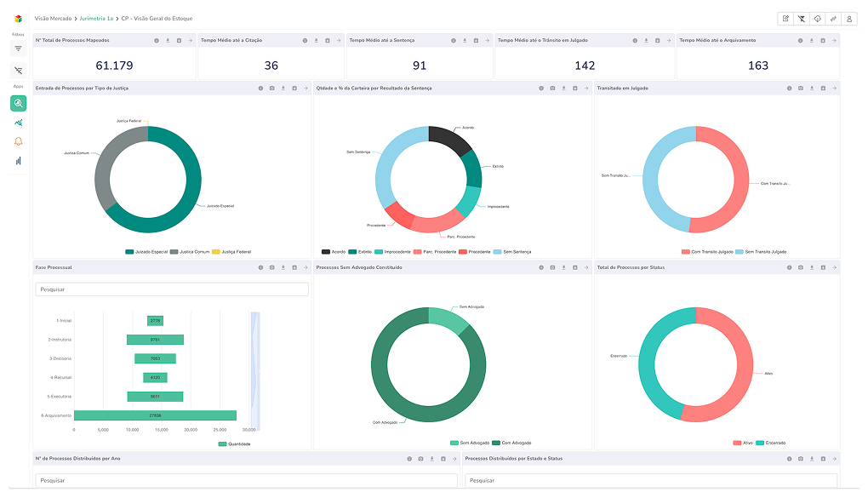This screenshot has width=868, height=498.
Task: Open the bar chart app in sidebar
Action: (18, 161)
